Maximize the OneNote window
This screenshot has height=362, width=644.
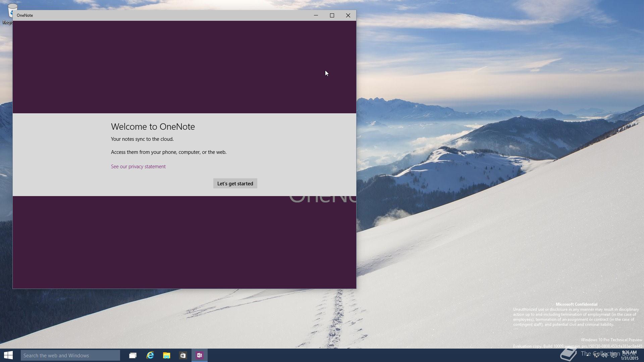click(x=332, y=15)
